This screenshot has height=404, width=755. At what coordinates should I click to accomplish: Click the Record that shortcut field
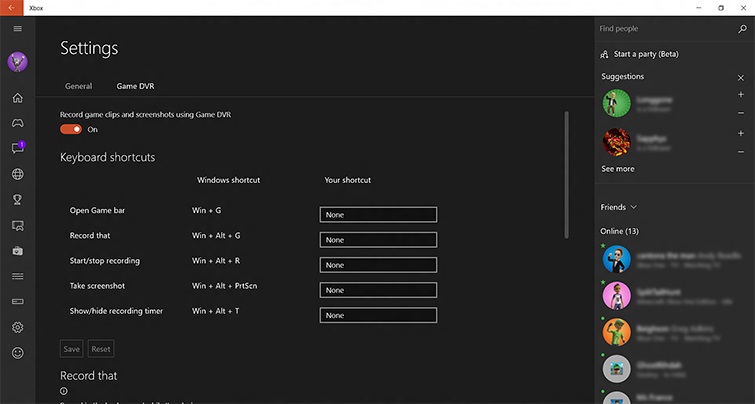coord(378,240)
